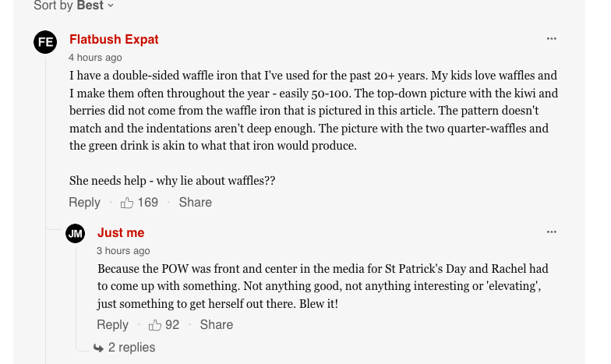Click the '4 hours ago' timestamp
Viewport: 611px width, 364px height.
coord(95,58)
